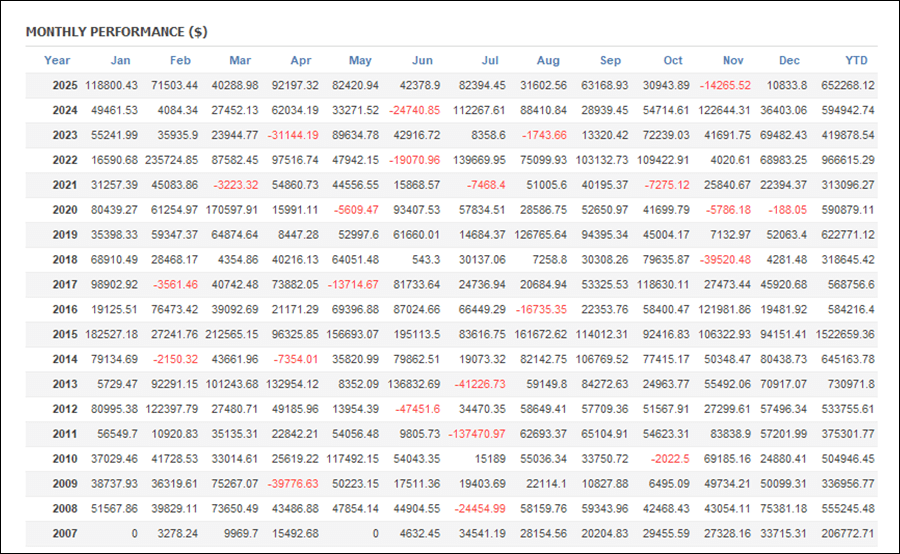The width and height of the screenshot is (900, 554).
Task: Click the Monthly Performance ($) title
Action: click(x=116, y=31)
